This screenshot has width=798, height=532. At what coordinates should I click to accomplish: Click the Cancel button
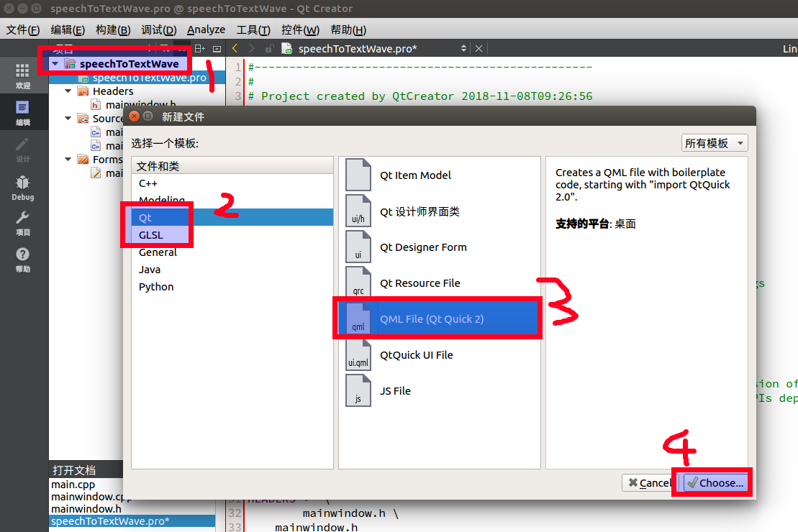click(x=648, y=482)
